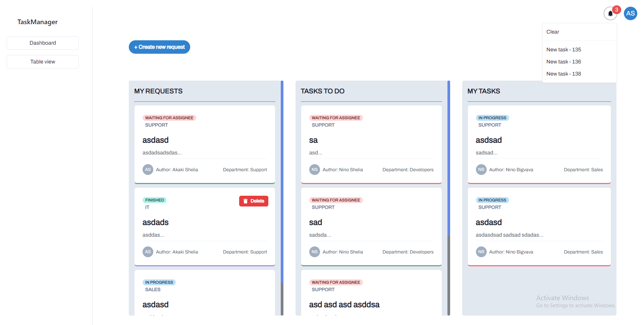The image size is (644, 325).
Task: Open notification 'New task - 135'
Action: tap(563, 50)
